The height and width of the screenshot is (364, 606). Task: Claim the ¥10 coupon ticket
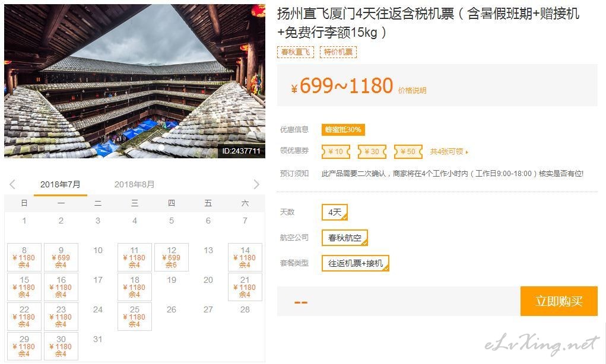pyautogui.click(x=336, y=152)
